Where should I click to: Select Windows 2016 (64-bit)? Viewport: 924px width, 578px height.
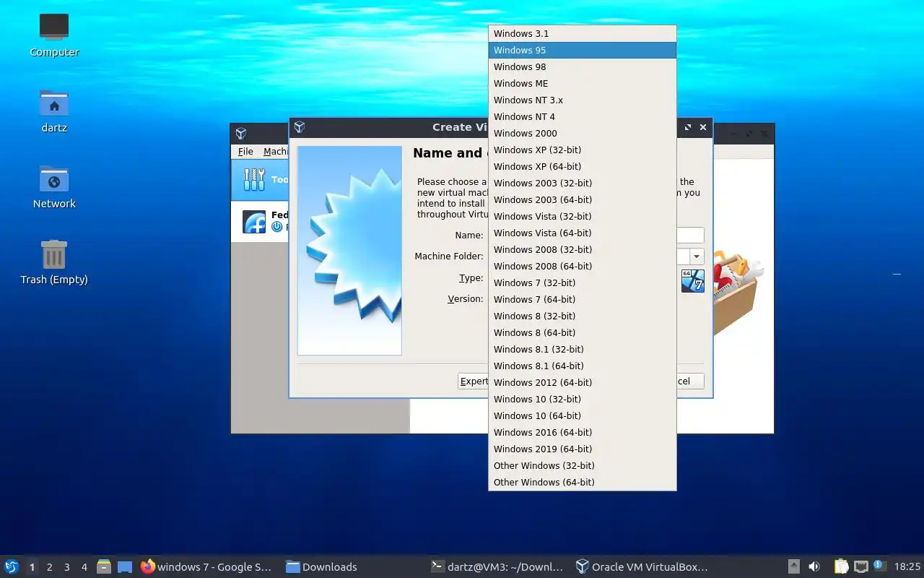pos(582,432)
